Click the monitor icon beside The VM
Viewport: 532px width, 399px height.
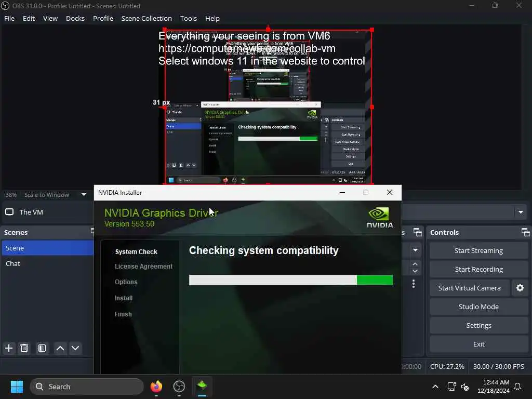coord(9,212)
